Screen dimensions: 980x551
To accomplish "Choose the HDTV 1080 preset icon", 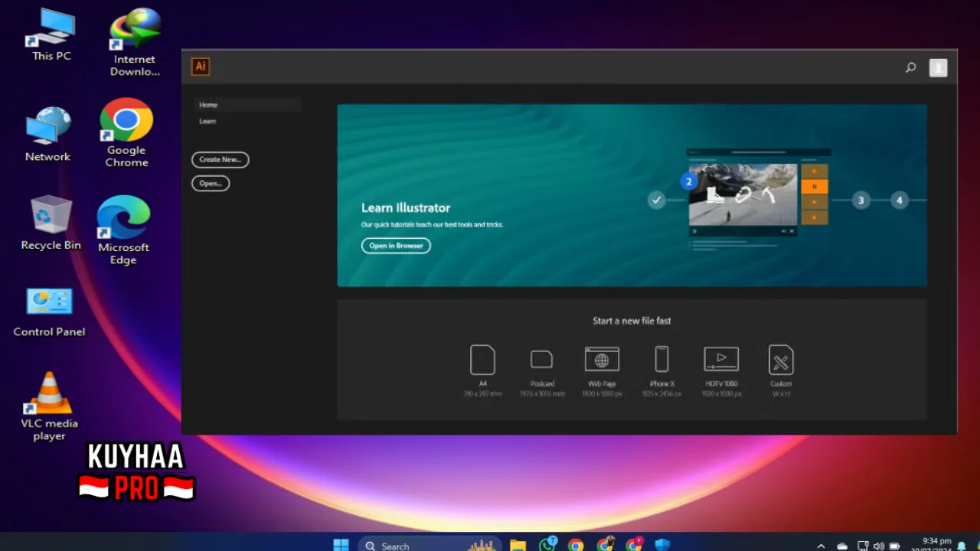I will (x=721, y=359).
